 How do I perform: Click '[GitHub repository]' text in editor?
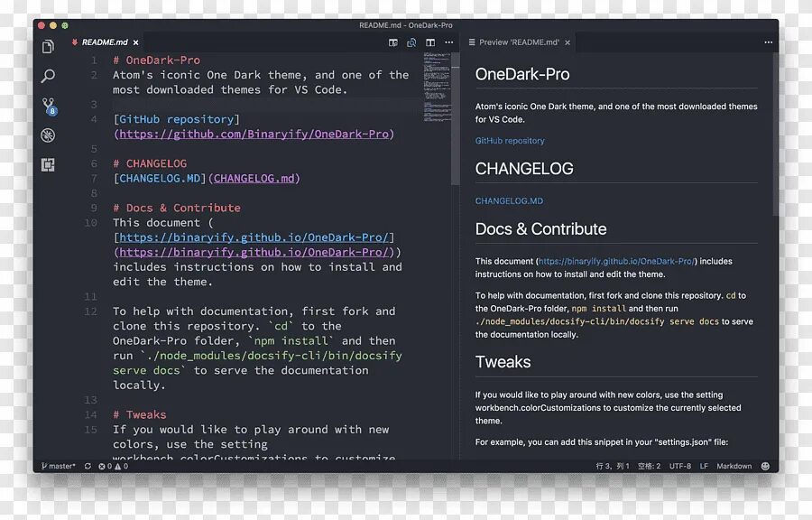click(x=176, y=120)
